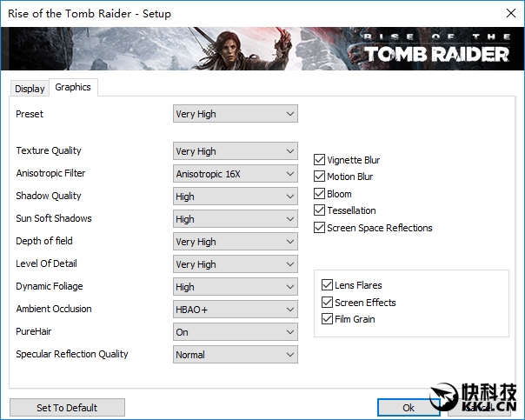Viewport: 525px width, 420px height.
Task: Expand the Specular Reflection Quality dropdown
Action: coord(235,355)
